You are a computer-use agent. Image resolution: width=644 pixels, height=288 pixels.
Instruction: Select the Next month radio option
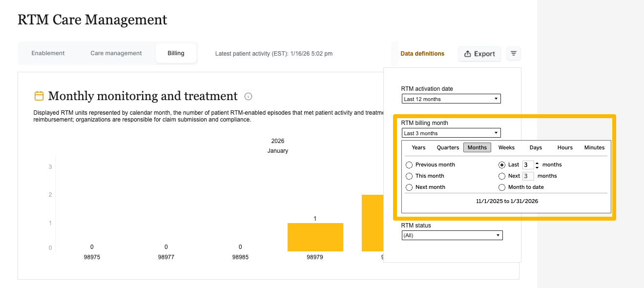click(409, 187)
